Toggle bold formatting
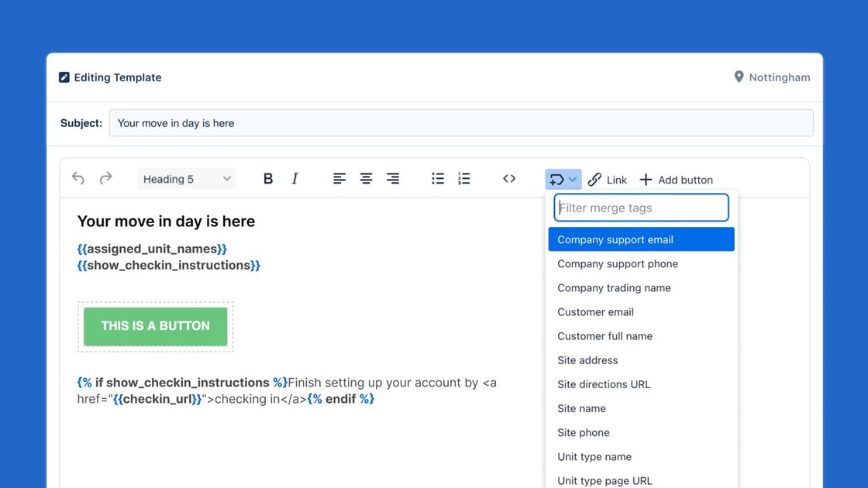The height and width of the screenshot is (488, 868). click(x=268, y=179)
